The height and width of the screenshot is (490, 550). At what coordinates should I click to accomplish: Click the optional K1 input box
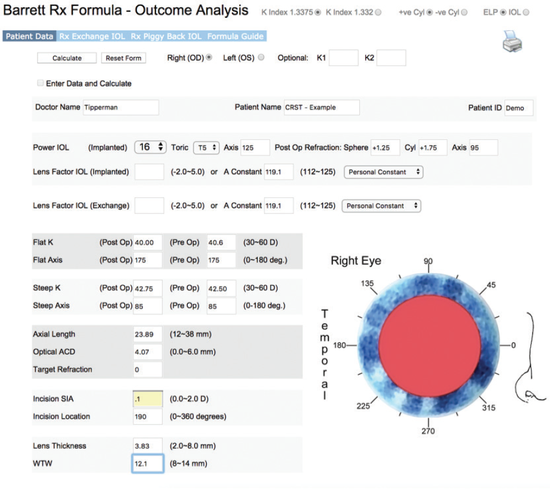point(343,58)
